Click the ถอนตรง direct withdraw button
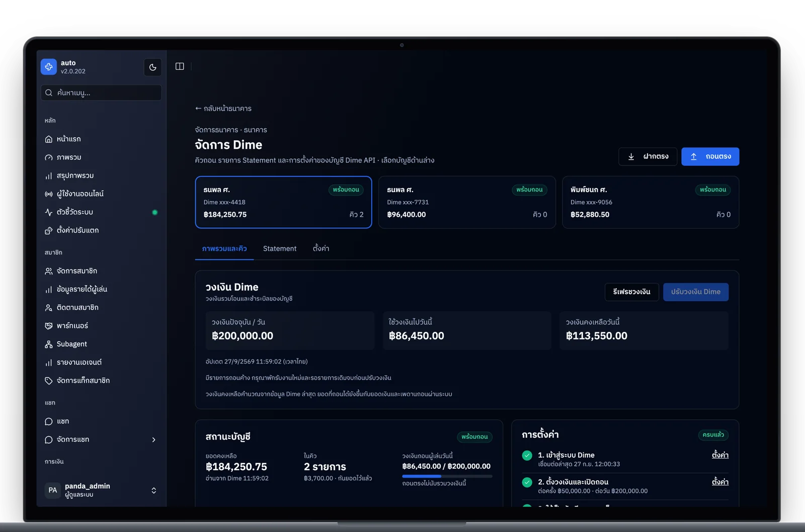The width and height of the screenshot is (805, 532). click(710, 156)
